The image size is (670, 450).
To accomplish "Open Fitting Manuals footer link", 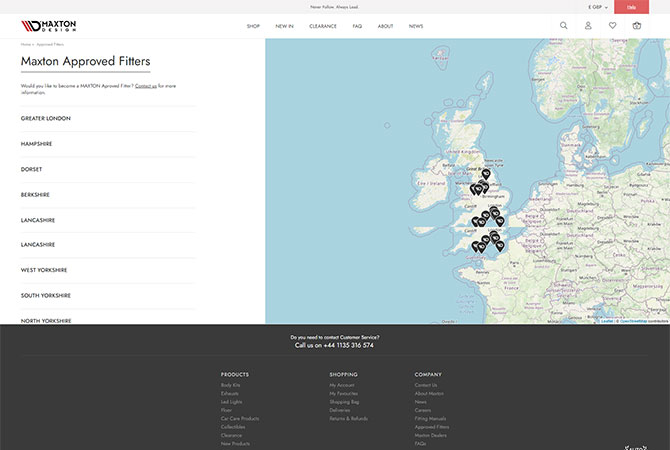I will click(430, 418).
